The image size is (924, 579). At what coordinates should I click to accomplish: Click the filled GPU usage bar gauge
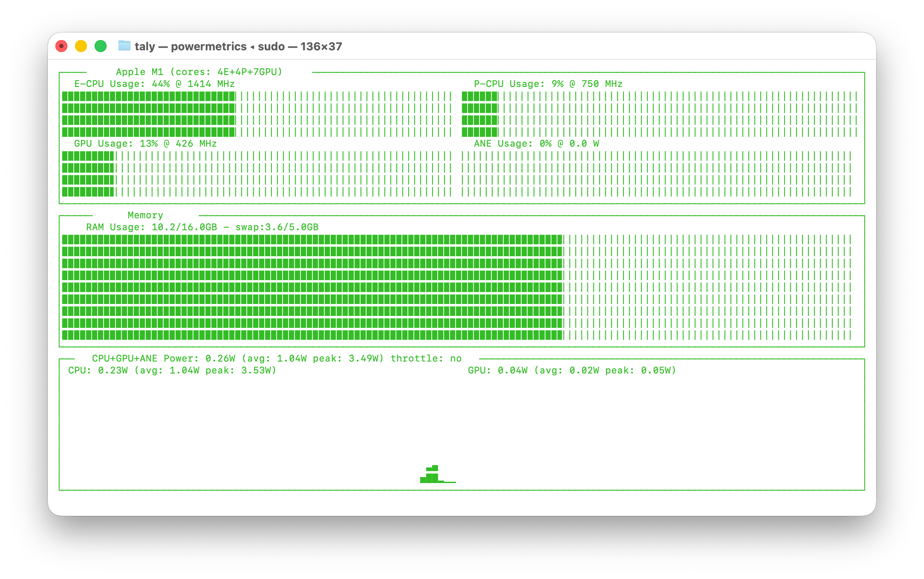[88, 174]
